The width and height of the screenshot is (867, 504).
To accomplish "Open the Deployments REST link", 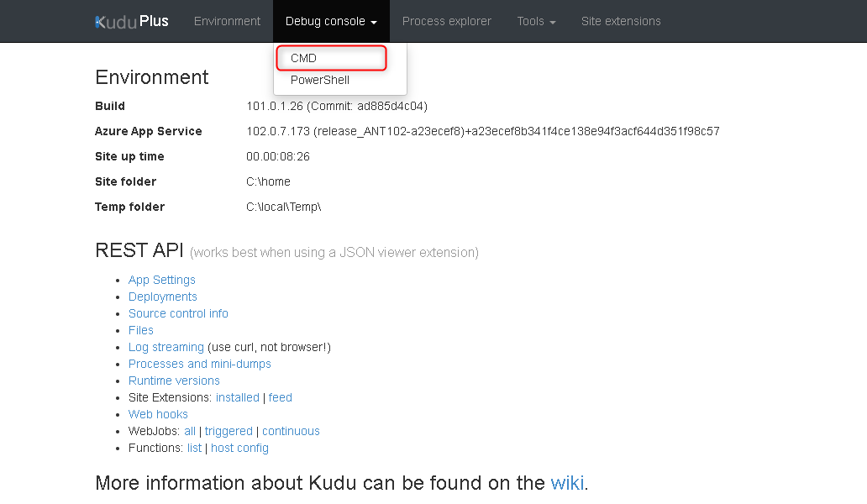I will [x=162, y=297].
